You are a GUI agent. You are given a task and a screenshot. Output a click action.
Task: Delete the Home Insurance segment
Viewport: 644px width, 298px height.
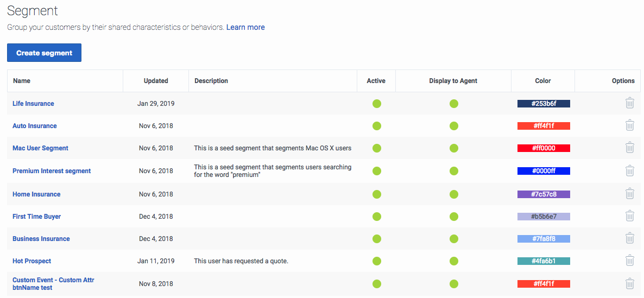(630, 194)
